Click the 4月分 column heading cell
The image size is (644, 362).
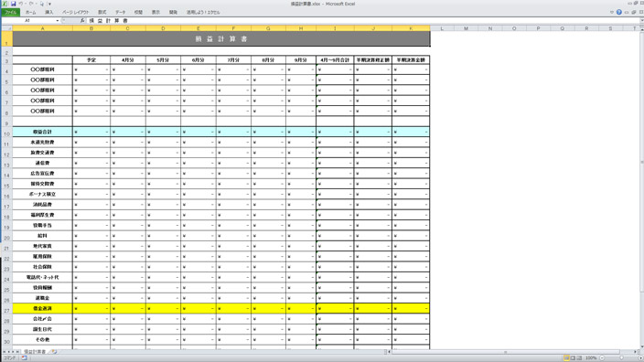(x=128, y=60)
